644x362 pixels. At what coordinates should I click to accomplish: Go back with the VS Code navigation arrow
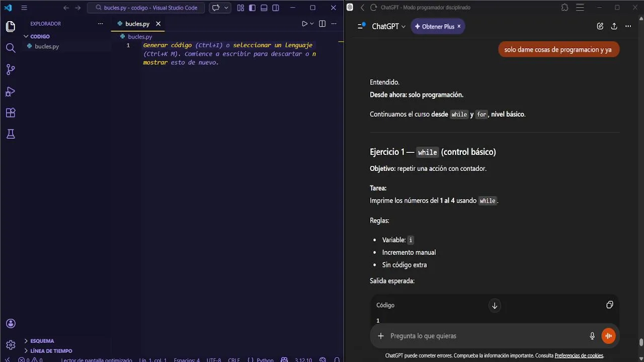[x=66, y=8]
